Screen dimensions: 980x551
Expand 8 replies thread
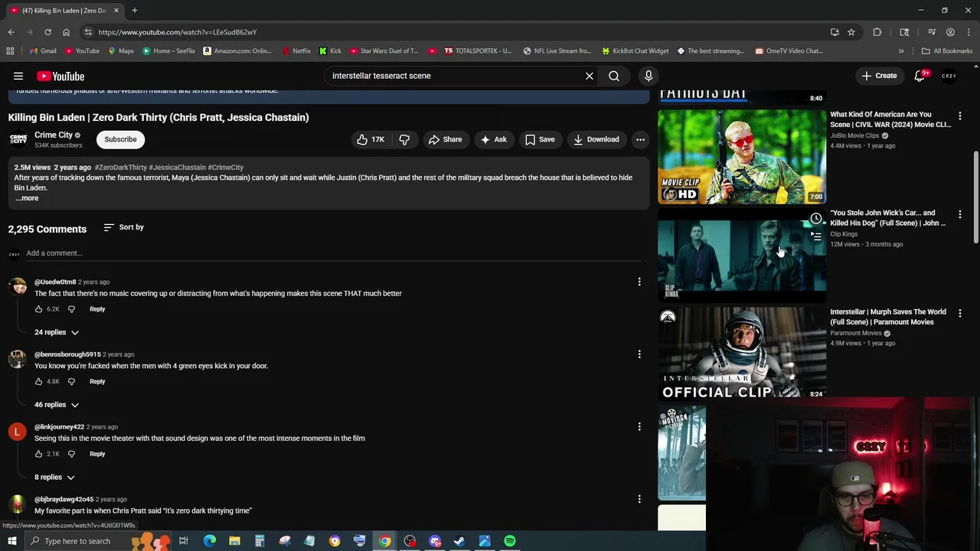coord(54,477)
